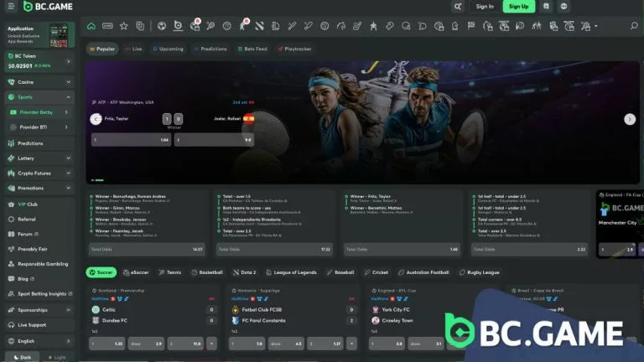Image resolution: width=644 pixels, height=362 pixels.
Task: Select the Dota 2 sport icon
Action: (259, 26)
